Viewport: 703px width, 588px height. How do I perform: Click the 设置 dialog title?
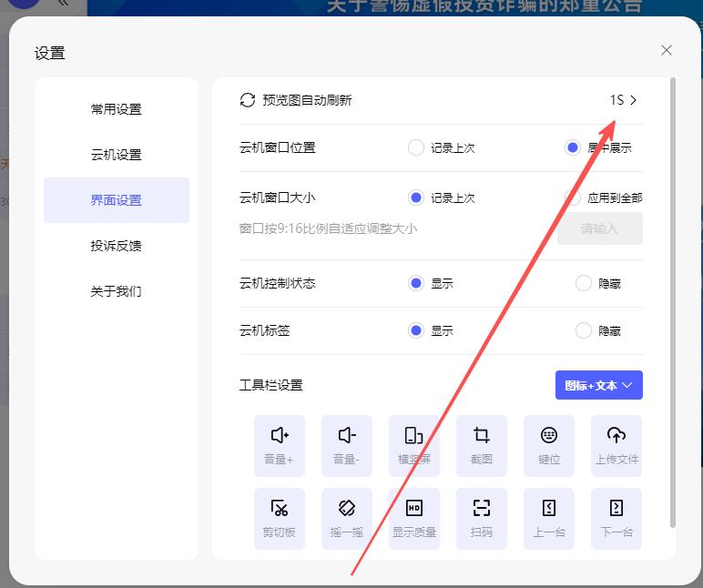[x=50, y=54]
